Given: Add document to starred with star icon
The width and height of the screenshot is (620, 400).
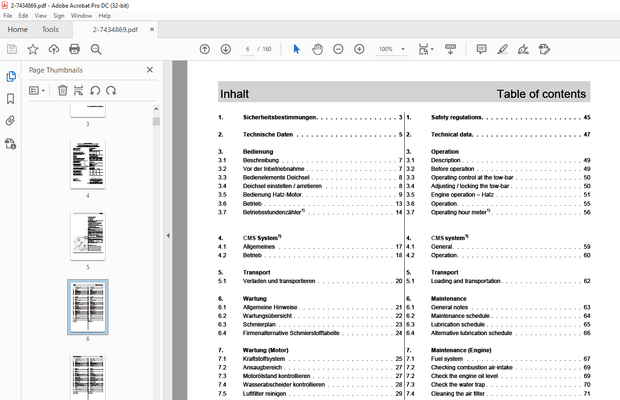Looking at the screenshot, I should [x=33, y=49].
